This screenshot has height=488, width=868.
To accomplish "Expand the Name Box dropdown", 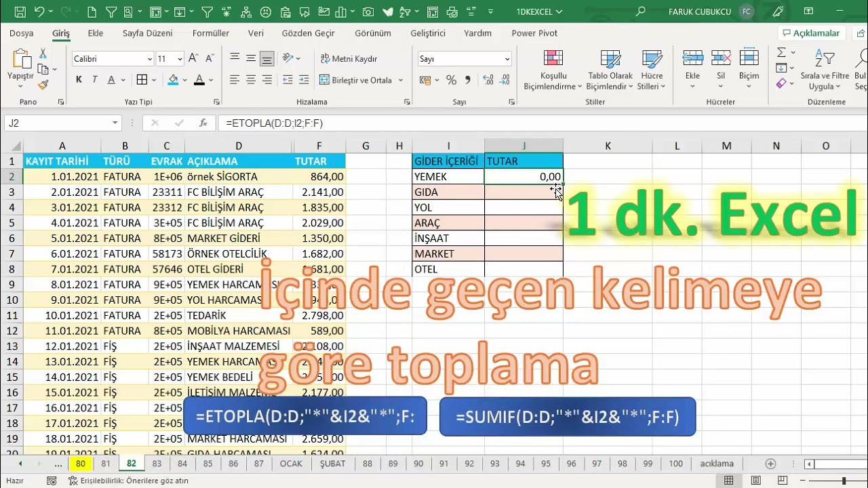I will 115,123.
